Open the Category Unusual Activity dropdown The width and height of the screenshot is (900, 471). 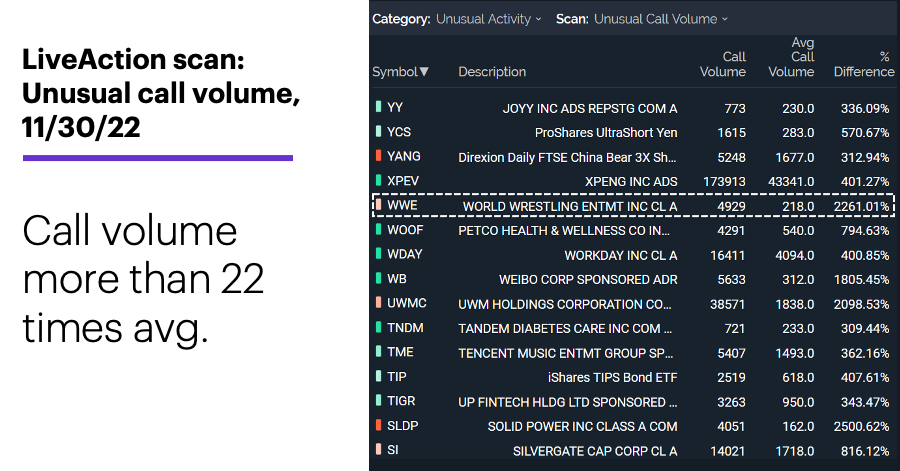[x=488, y=19]
